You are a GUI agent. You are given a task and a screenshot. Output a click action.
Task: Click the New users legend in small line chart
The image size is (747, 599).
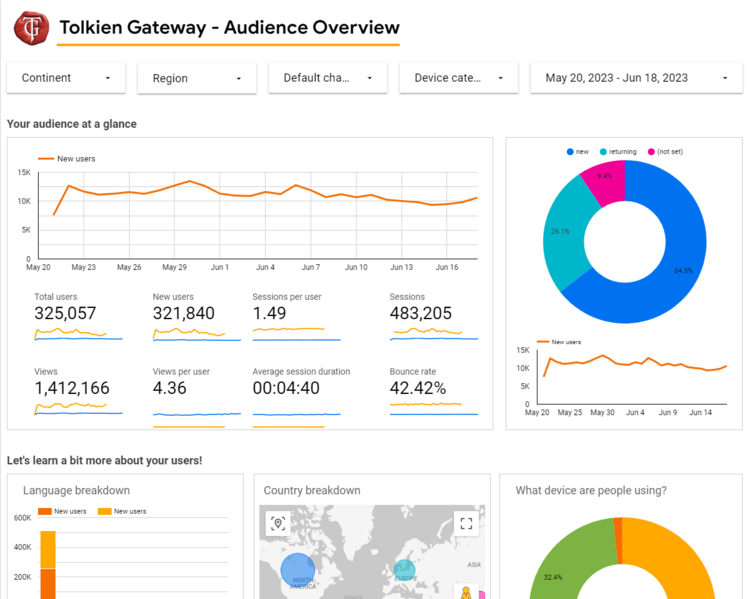pyautogui.click(x=559, y=342)
